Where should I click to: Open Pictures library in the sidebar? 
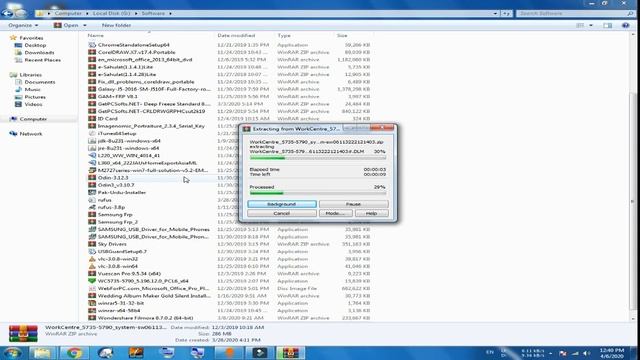tap(35, 97)
